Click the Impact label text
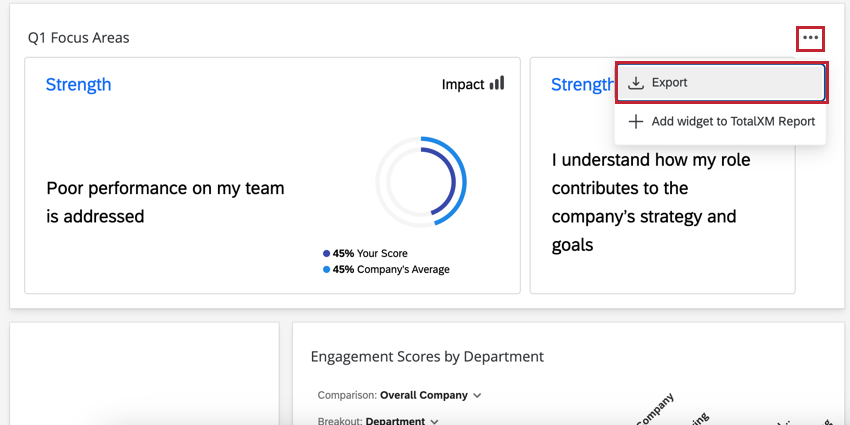 point(463,85)
